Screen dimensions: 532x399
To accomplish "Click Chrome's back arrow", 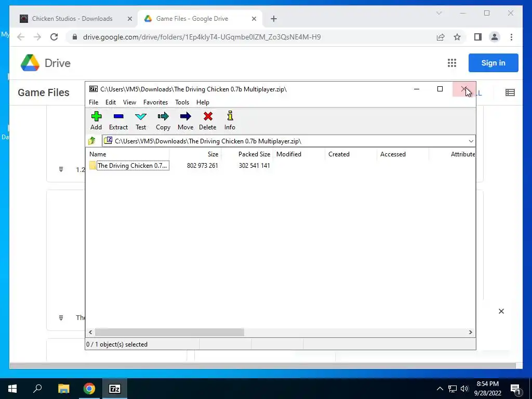I will tap(21, 37).
